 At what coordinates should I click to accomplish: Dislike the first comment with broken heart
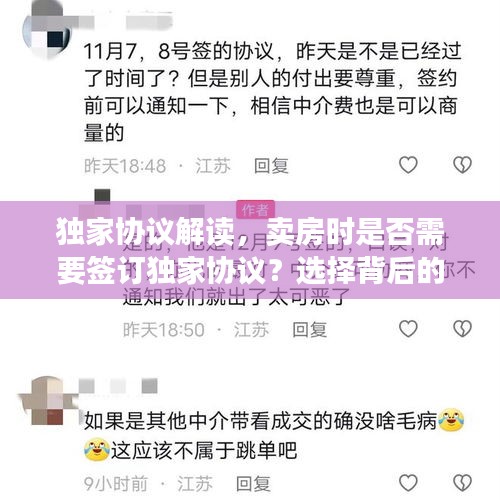(x=462, y=165)
